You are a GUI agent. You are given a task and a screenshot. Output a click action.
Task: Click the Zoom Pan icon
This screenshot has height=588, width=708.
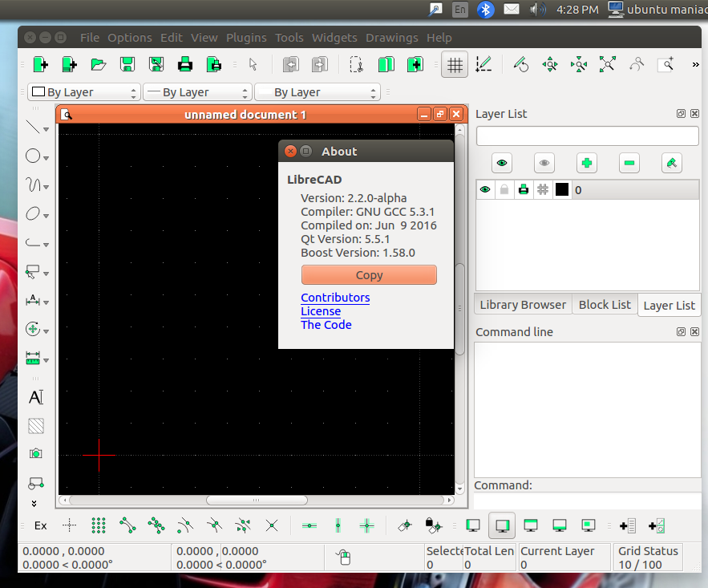click(x=550, y=65)
